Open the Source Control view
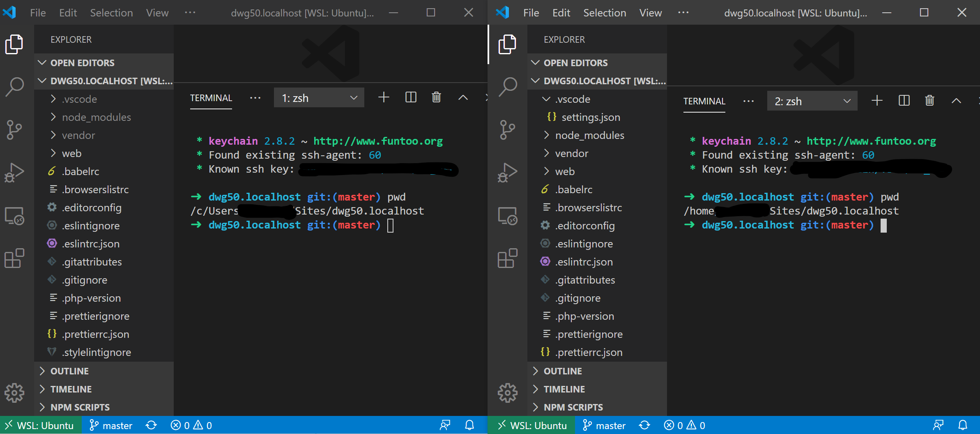The image size is (980, 434). pos(15,130)
